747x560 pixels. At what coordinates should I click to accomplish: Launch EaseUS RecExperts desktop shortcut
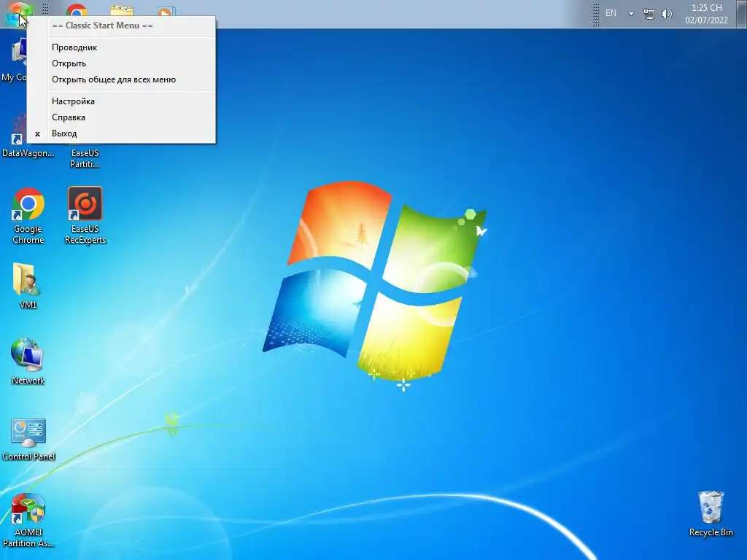pos(85,216)
